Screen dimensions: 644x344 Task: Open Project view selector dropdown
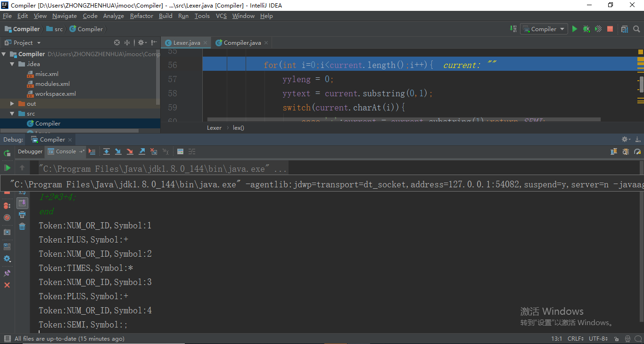[x=23, y=42]
